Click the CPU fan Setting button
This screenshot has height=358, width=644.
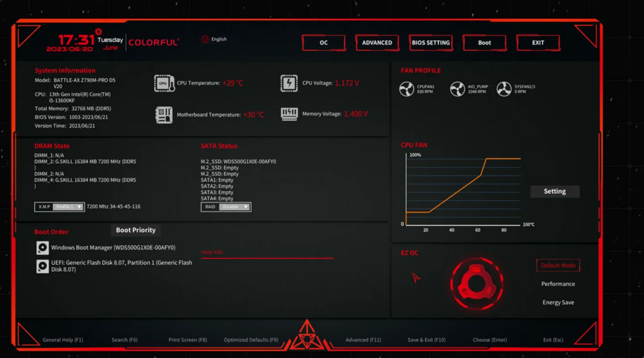(x=555, y=191)
